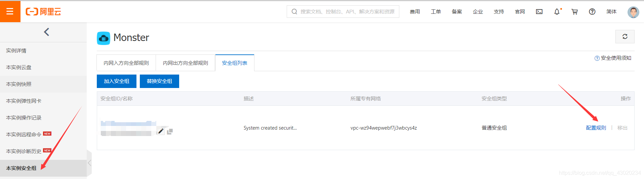Click the Monster instance title
This screenshot has height=179, width=644.
tap(131, 38)
